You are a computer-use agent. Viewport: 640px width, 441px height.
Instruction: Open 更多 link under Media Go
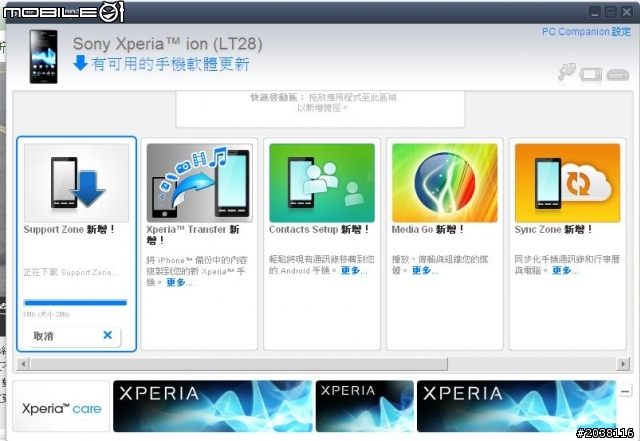coord(425,270)
